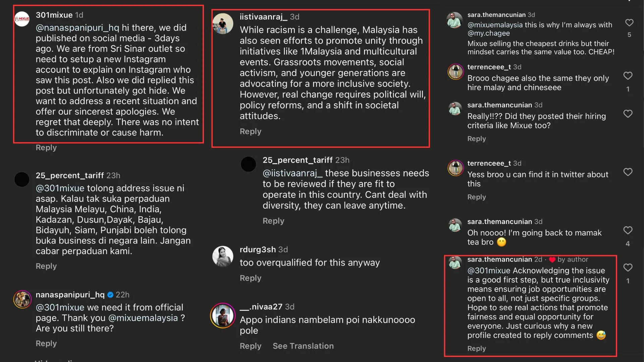Tap heart beside 'Acknowledging the issue' comment

pos(628,267)
